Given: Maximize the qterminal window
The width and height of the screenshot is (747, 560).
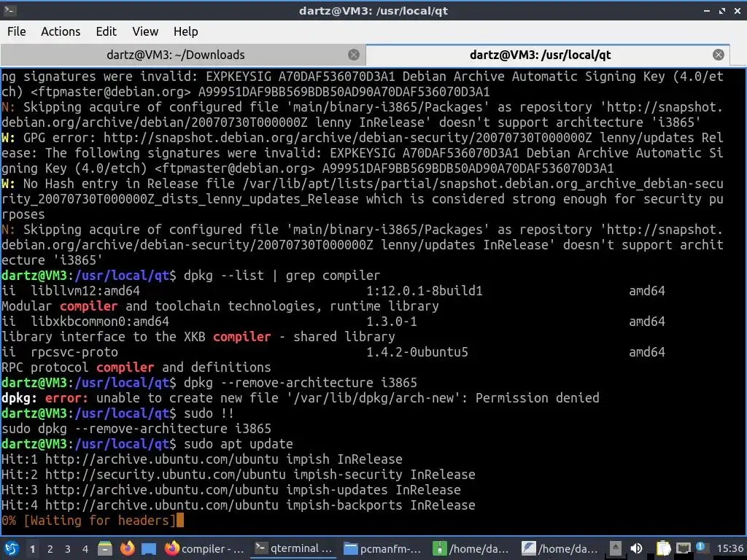Looking at the screenshot, I should pyautogui.click(x=722, y=10).
